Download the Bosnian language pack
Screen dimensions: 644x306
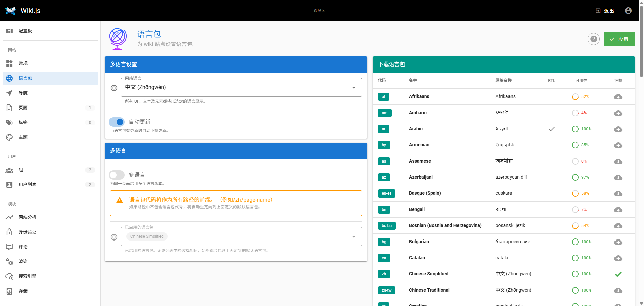pyautogui.click(x=618, y=226)
